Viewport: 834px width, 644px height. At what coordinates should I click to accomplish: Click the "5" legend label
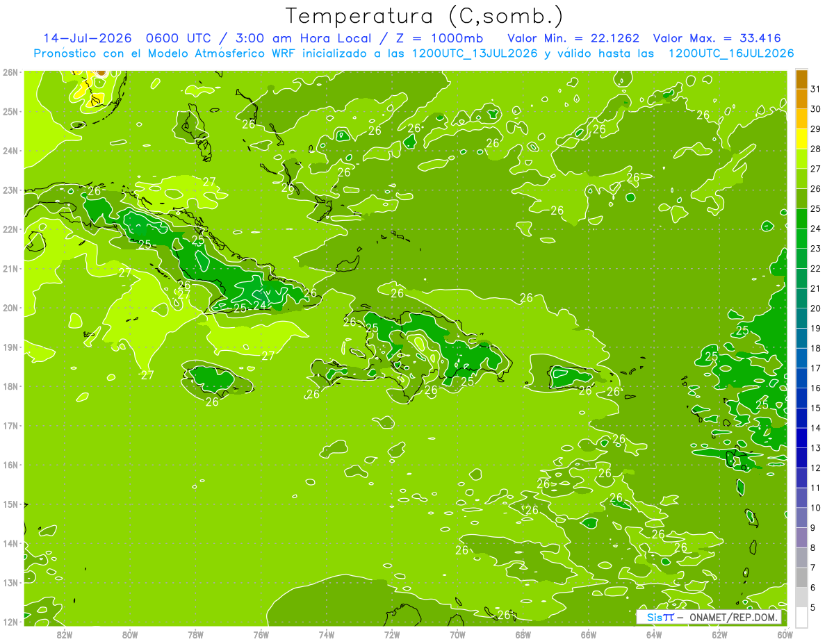812,607
